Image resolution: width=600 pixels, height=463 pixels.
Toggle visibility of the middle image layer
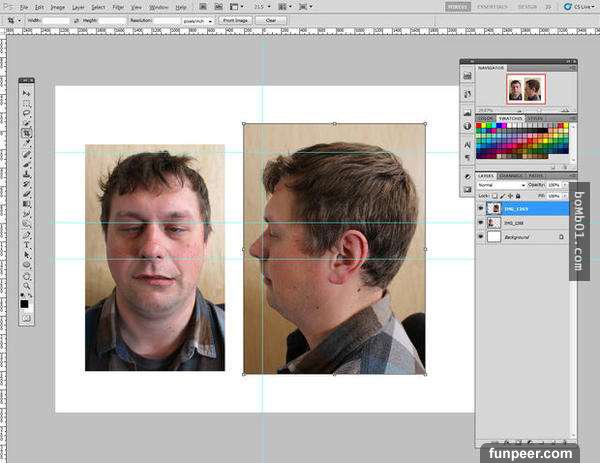tap(480, 222)
